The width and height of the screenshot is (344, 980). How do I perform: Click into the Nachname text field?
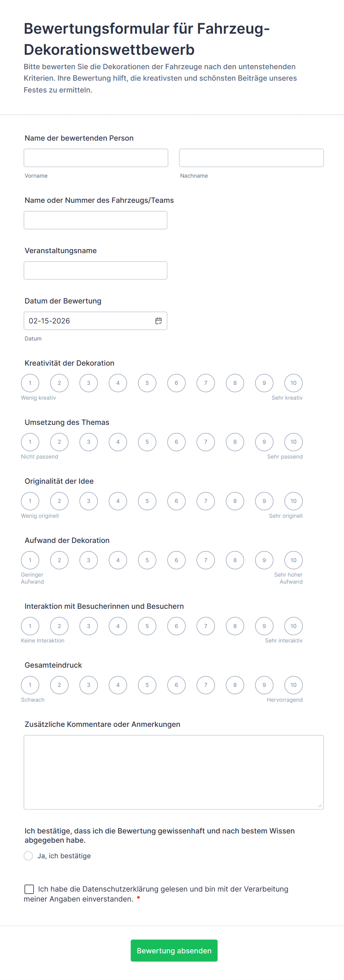tap(251, 158)
